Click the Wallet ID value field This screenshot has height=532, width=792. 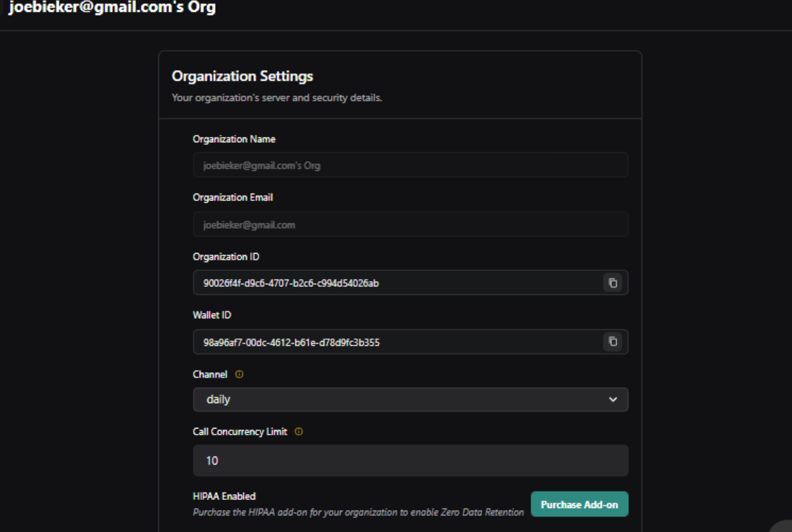[x=394, y=342]
